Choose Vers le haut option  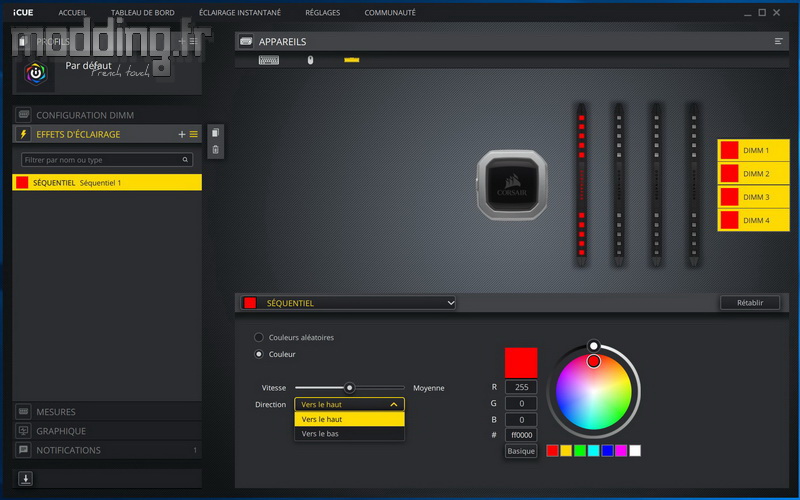tap(349, 419)
